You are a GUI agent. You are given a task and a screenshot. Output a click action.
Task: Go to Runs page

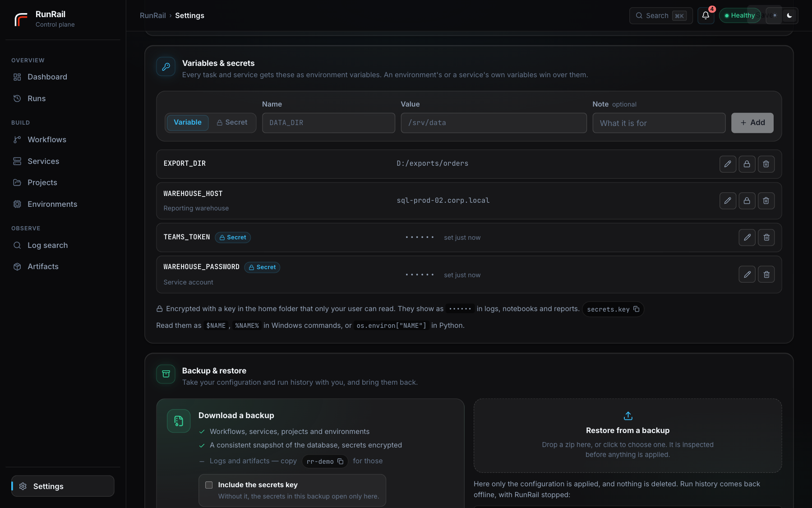coord(63,98)
